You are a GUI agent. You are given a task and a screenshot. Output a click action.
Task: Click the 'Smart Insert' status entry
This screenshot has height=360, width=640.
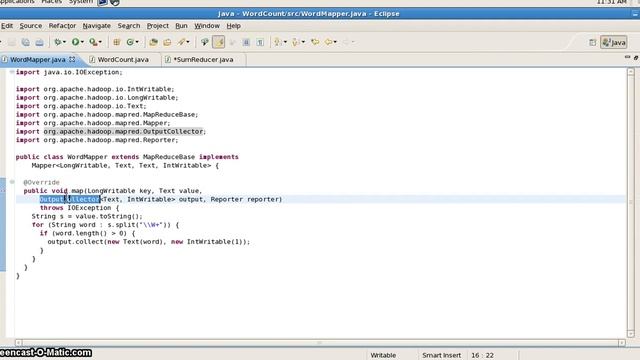click(441, 355)
